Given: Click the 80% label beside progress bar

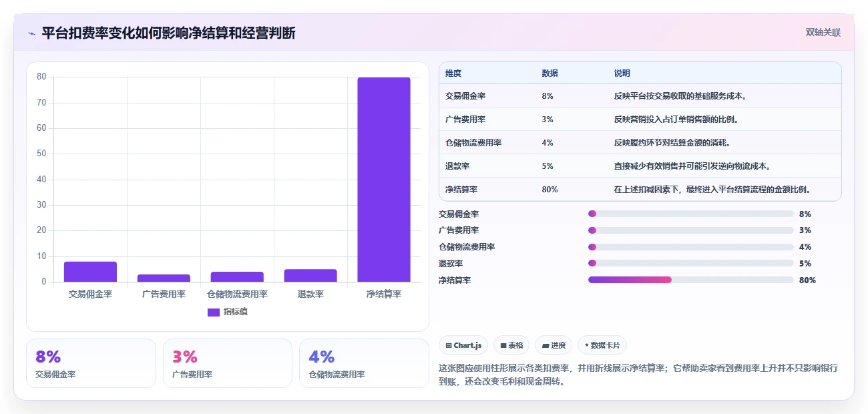Looking at the screenshot, I should pyautogui.click(x=807, y=280).
